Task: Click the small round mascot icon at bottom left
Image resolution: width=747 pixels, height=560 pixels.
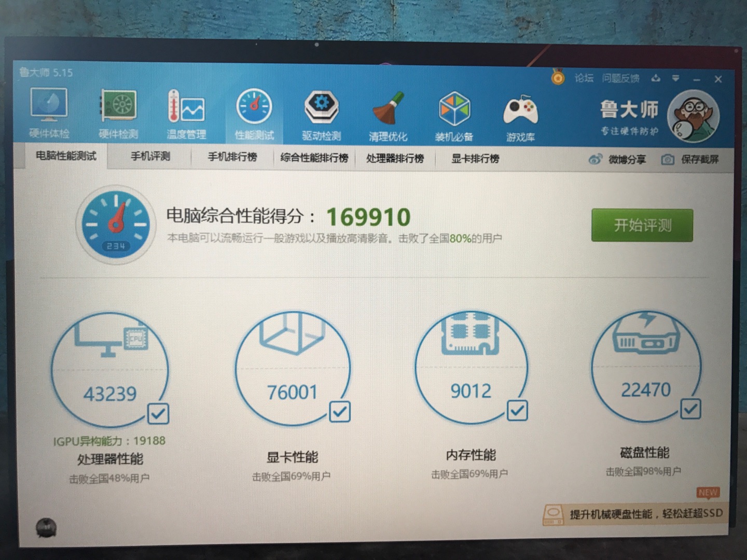Action: 46,528
